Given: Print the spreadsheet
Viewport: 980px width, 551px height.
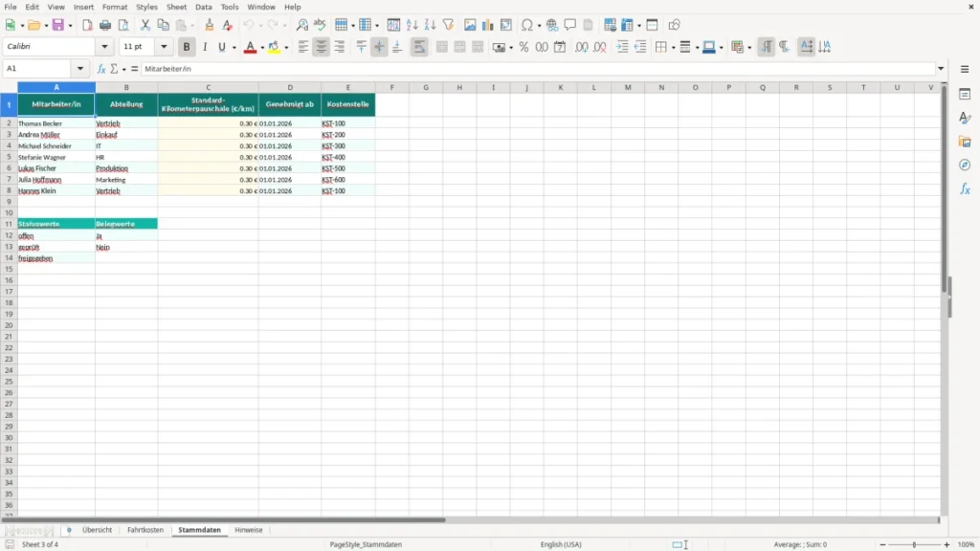Looking at the screenshot, I should click(x=105, y=25).
